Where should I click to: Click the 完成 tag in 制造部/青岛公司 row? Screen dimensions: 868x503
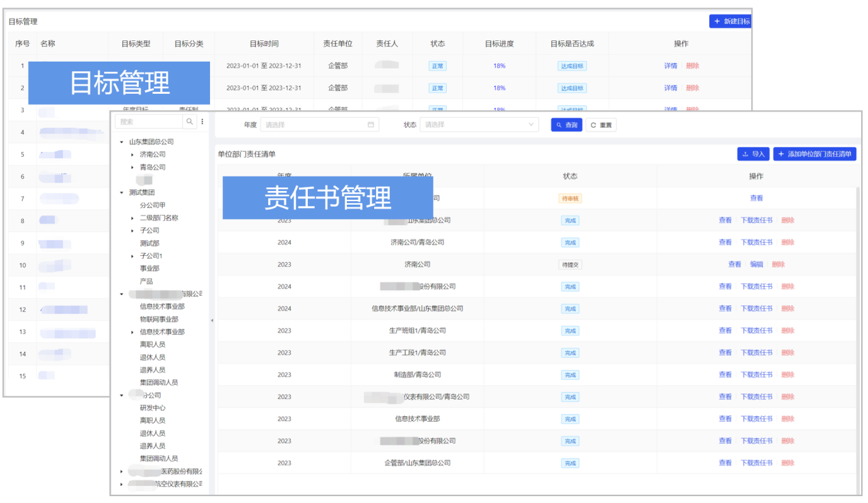(x=570, y=375)
